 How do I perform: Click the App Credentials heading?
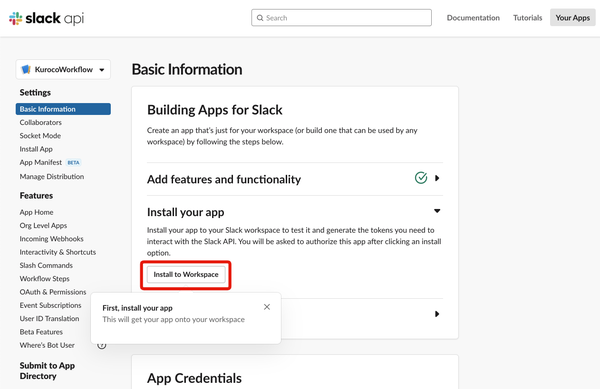click(194, 378)
